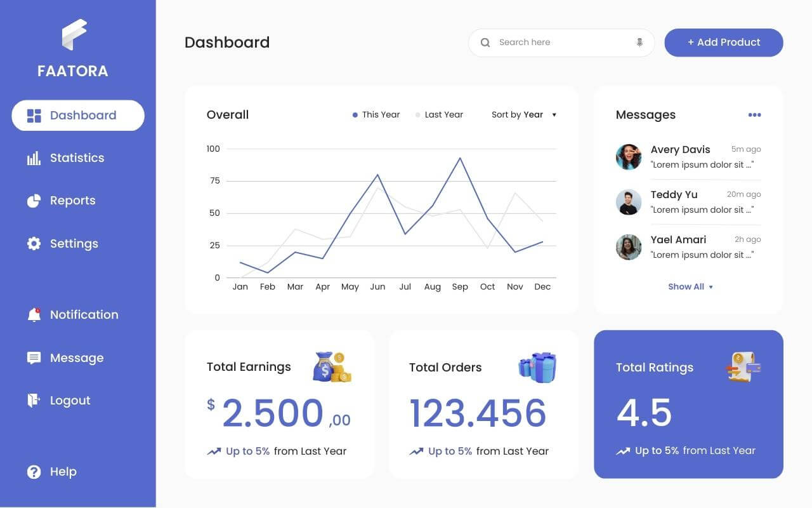This screenshot has height=508, width=812.
Task: Click the FAATORA logo icon
Action: click(74, 35)
